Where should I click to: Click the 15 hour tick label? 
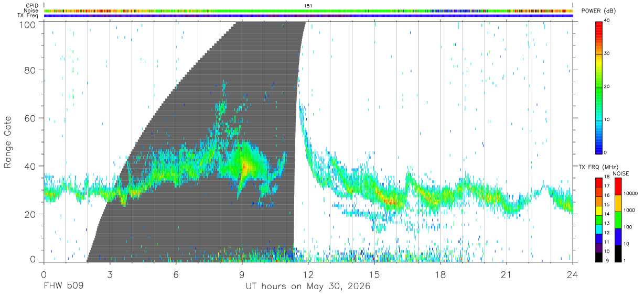pos(374,274)
